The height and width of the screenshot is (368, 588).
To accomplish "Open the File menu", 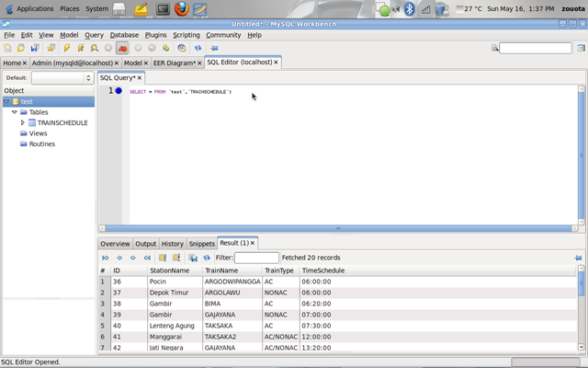I will point(9,35).
